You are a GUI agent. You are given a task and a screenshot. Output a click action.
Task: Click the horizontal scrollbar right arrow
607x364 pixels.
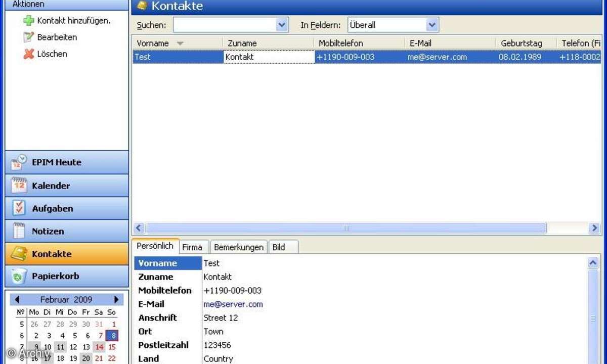pos(594,228)
